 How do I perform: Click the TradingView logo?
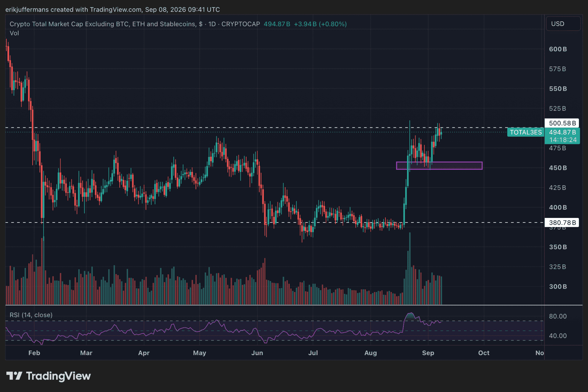click(x=48, y=376)
